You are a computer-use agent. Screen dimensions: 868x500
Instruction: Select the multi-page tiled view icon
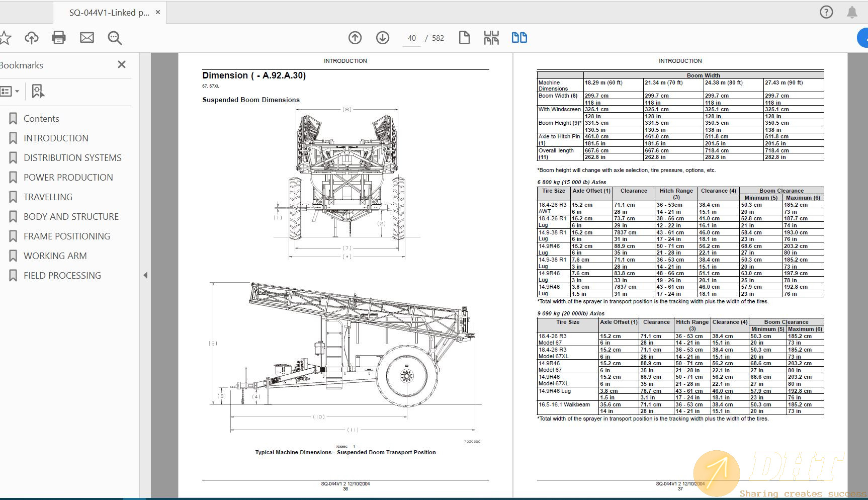(491, 37)
